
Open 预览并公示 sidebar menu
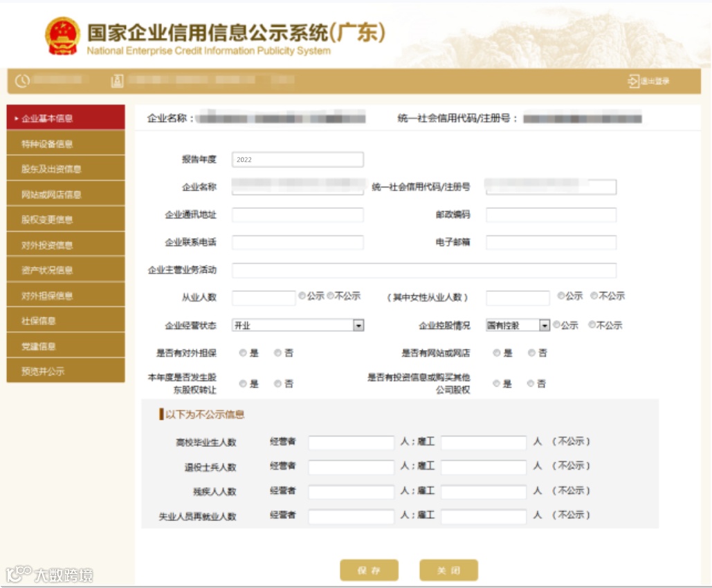tap(66, 371)
